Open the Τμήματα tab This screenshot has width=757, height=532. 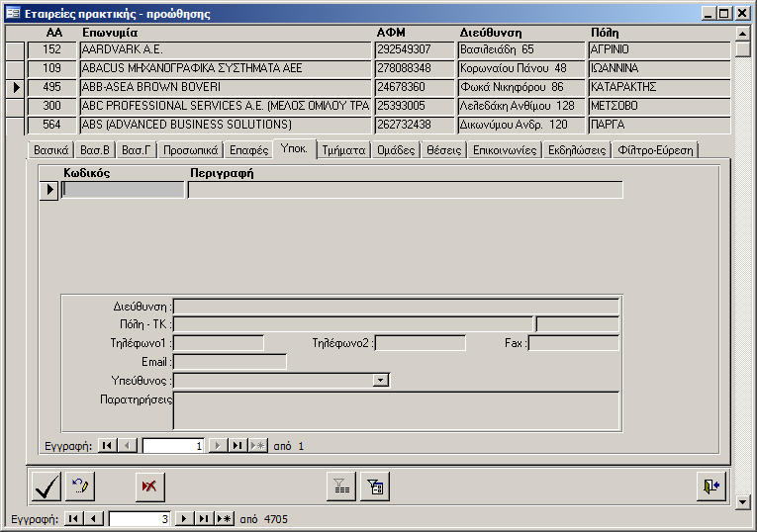coord(345,150)
